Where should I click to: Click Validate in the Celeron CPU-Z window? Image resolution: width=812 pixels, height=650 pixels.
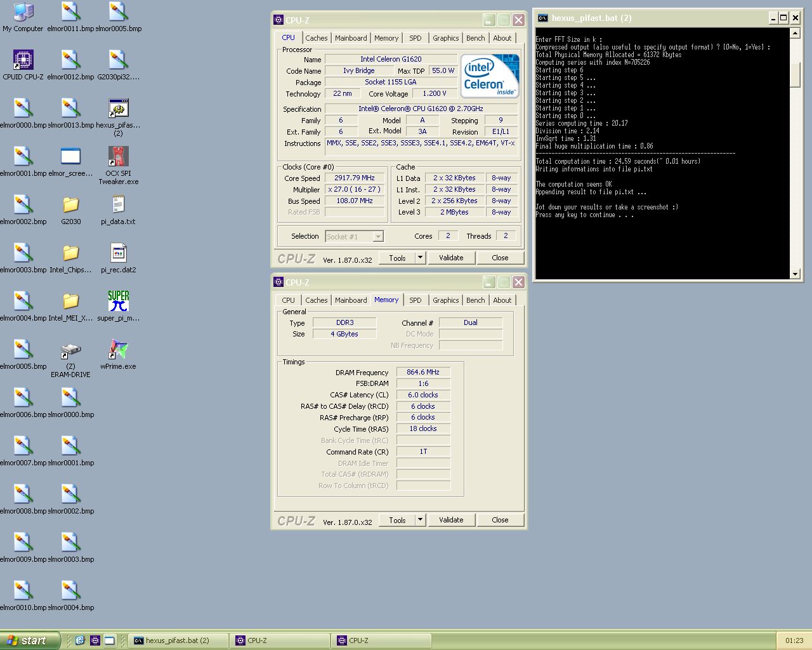pyautogui.click(x=451, y=258)
